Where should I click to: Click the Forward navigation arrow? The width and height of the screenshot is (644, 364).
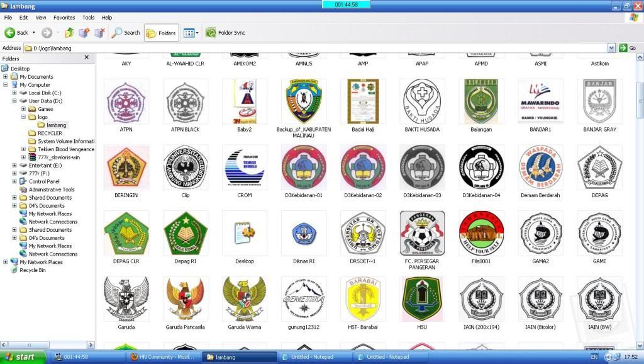[47, 33]
